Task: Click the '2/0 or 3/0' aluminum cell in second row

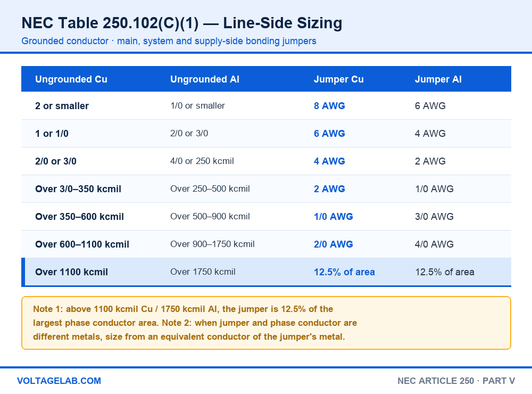Action: coord(189,133)
